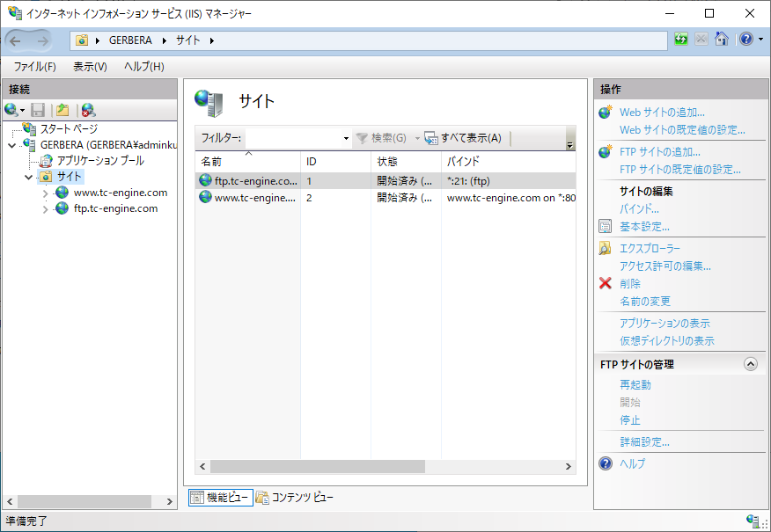The width and height of the screenshot is (771, 532).
Task: Expand ftp.tc-engine.com tree node
Action: point(46,209)
